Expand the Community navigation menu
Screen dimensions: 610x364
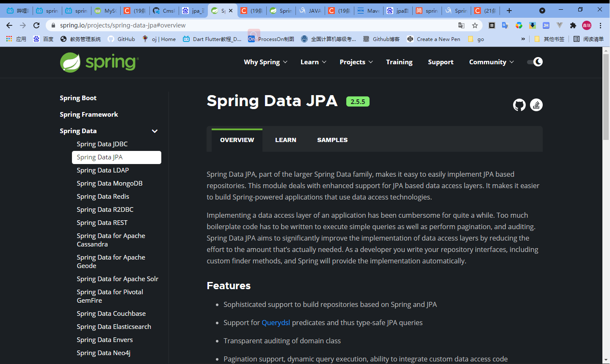click(x=491, y=62)
